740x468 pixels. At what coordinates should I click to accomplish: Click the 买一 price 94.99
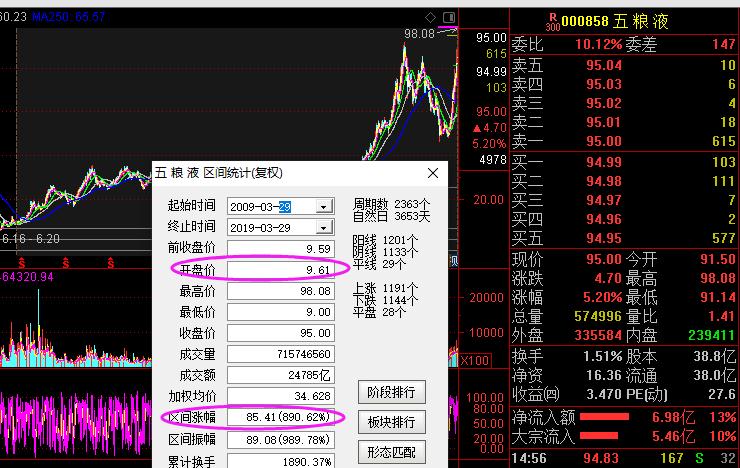coord(604,162)
